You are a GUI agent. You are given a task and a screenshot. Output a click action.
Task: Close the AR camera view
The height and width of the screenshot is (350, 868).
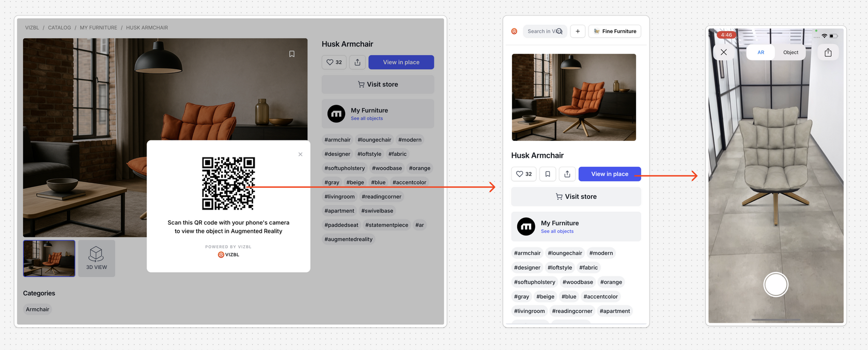point(724,52)
